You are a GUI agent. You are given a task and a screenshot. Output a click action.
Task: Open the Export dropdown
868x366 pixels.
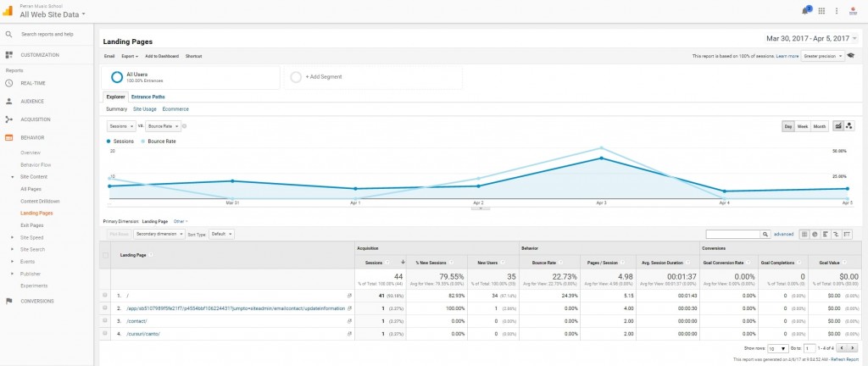(130, 57)
